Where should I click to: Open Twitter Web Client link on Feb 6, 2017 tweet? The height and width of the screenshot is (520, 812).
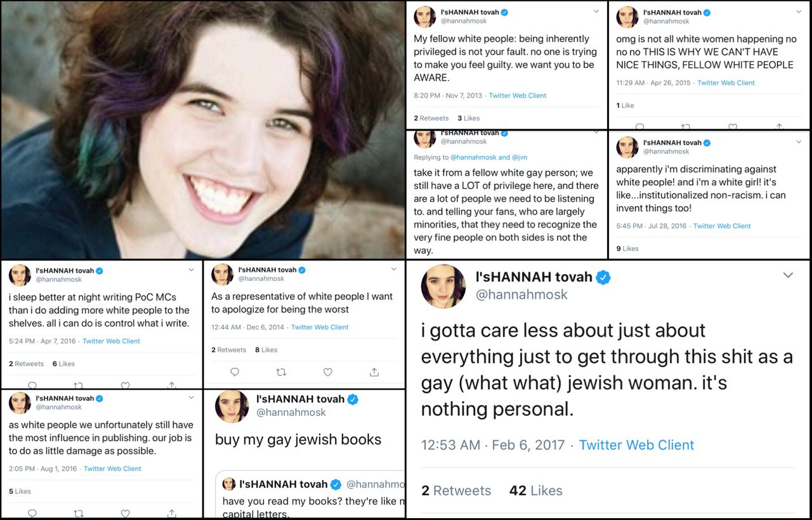[636, 445]
